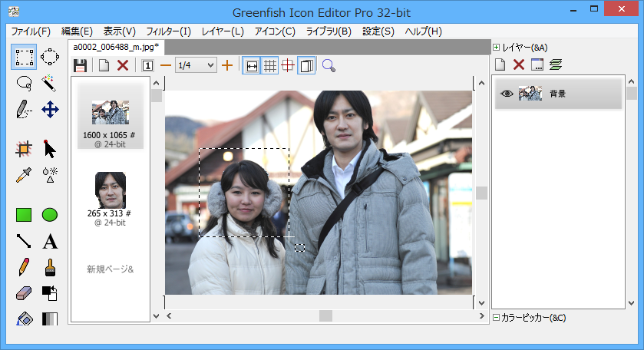Viewport: 644px width, 350px height.
Task: Select the rectangular selection tool
Action: (24, 56)
